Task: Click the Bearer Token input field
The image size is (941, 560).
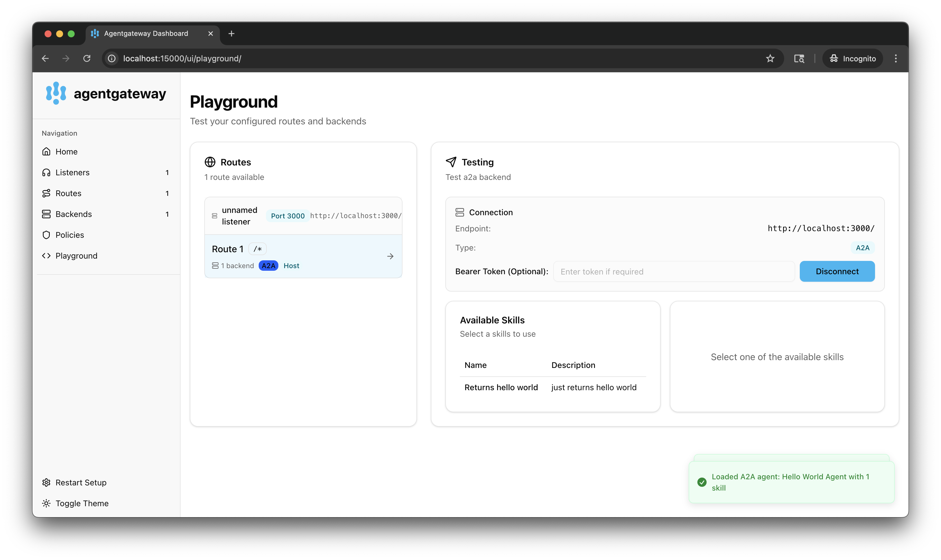Action: 673,271
